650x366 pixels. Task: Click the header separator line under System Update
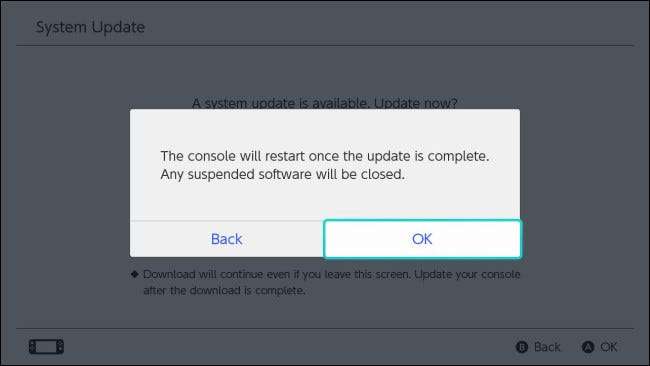(325, 45)
